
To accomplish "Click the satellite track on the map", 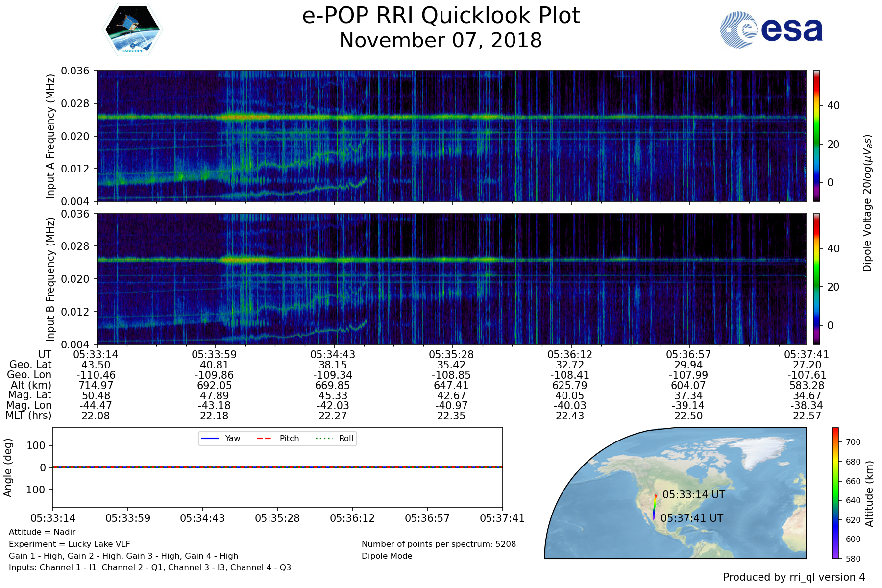I will click(x=654, y=507).
